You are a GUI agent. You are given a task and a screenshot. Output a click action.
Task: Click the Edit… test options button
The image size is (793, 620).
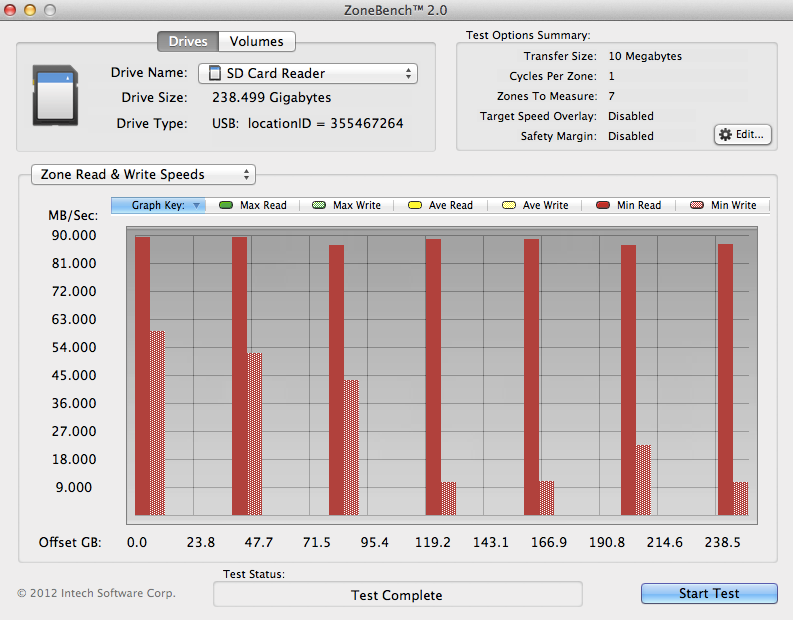(742, 134)
